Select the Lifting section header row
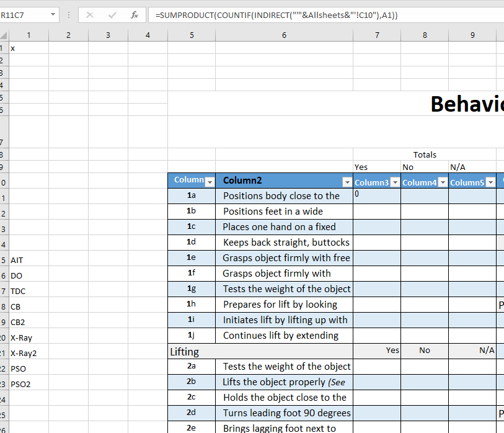 coord(260,351)
